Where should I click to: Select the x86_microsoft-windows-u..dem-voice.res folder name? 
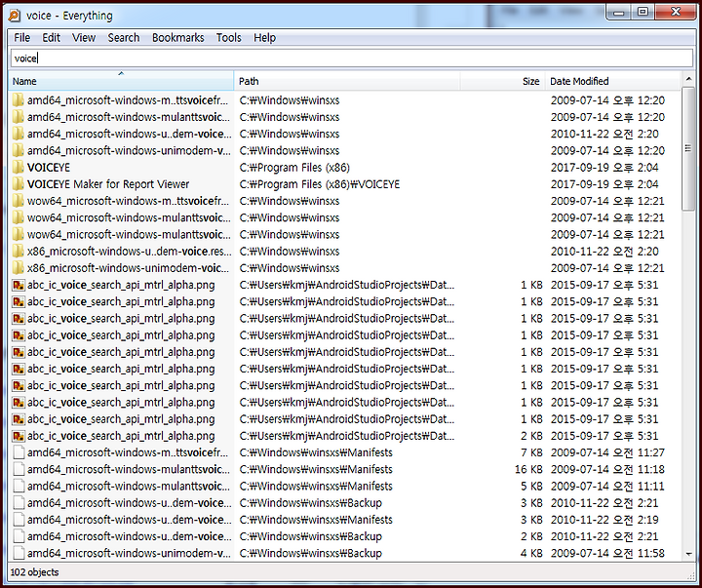(x=130, y=252)
